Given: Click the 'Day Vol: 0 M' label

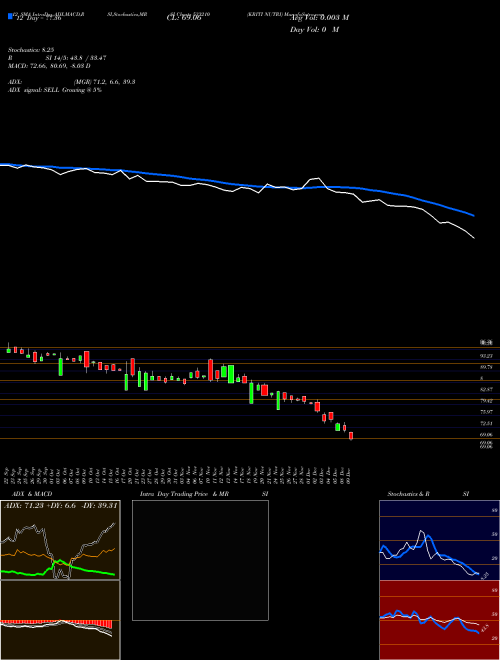Looking at the screenshot, I should [x=314, y=30].
